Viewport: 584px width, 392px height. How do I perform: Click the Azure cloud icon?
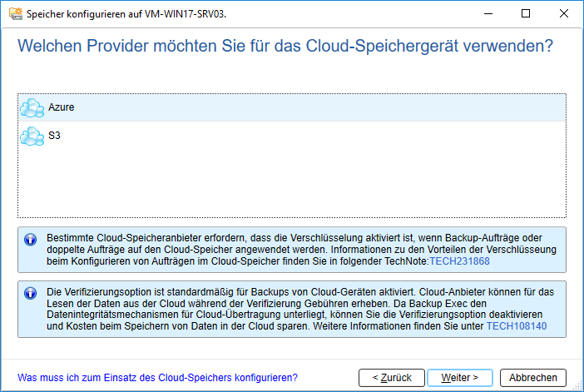click(x=32, y=107)
